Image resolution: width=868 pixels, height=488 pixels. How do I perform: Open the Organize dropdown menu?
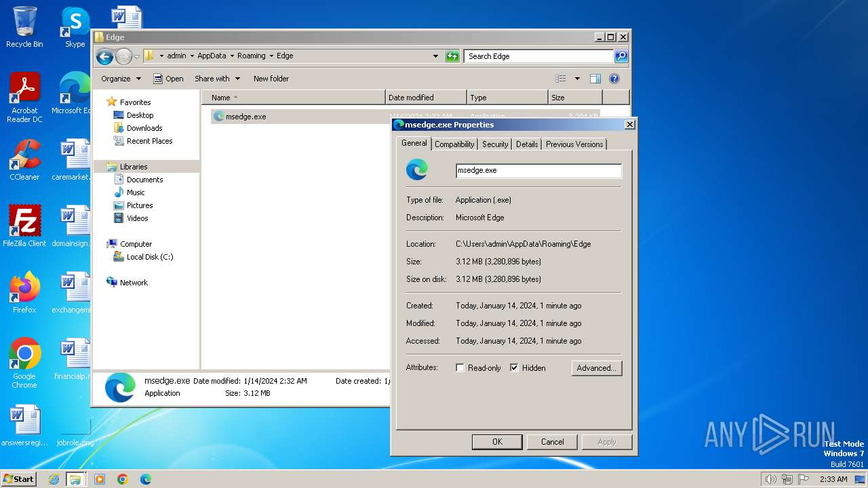tap(121, 79)
